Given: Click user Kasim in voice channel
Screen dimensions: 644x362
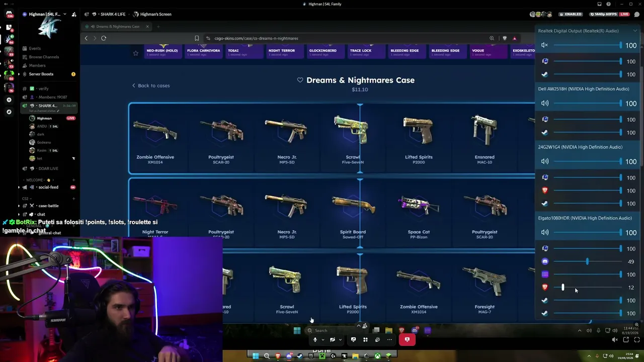Looking at the screenshot, I should pyautogui.click(x=42, y=150).
